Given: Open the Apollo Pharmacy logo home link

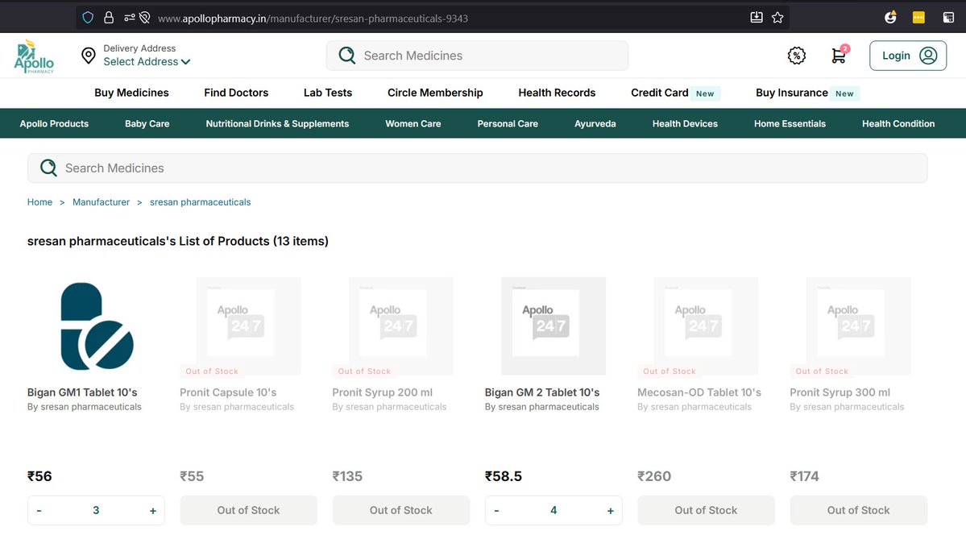Looking at the screenshot, I should (x=34, y=56).
